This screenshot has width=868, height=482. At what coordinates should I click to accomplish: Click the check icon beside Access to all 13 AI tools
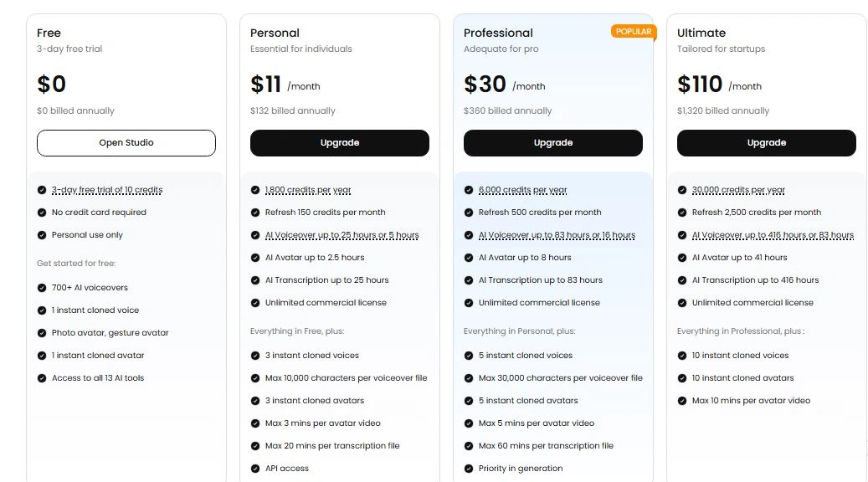(42, 378)
